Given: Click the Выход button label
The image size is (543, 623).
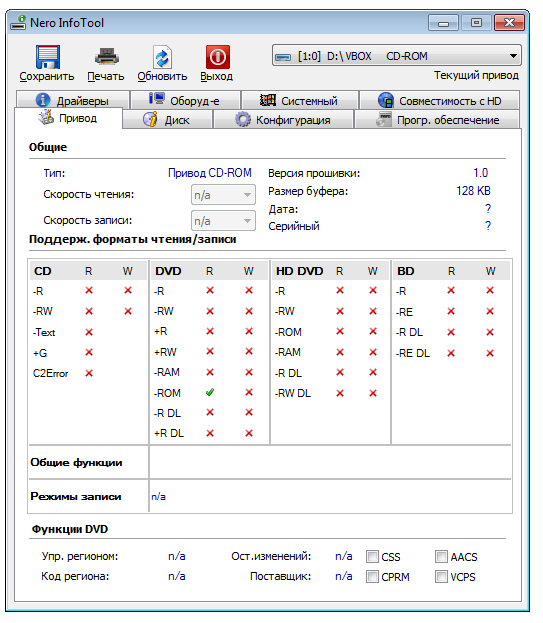Looking at the screenshot, I should click(x=216, y=76).
